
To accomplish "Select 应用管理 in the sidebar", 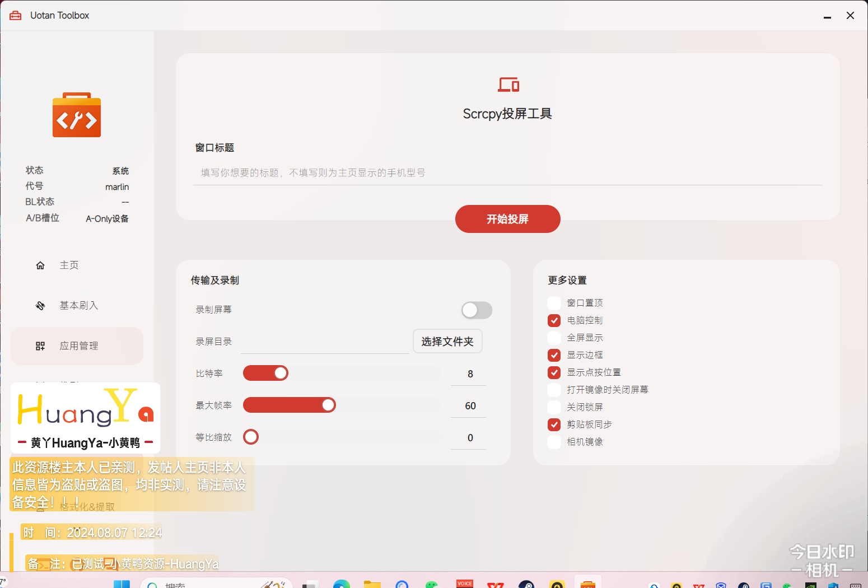I will pos(77,346).
